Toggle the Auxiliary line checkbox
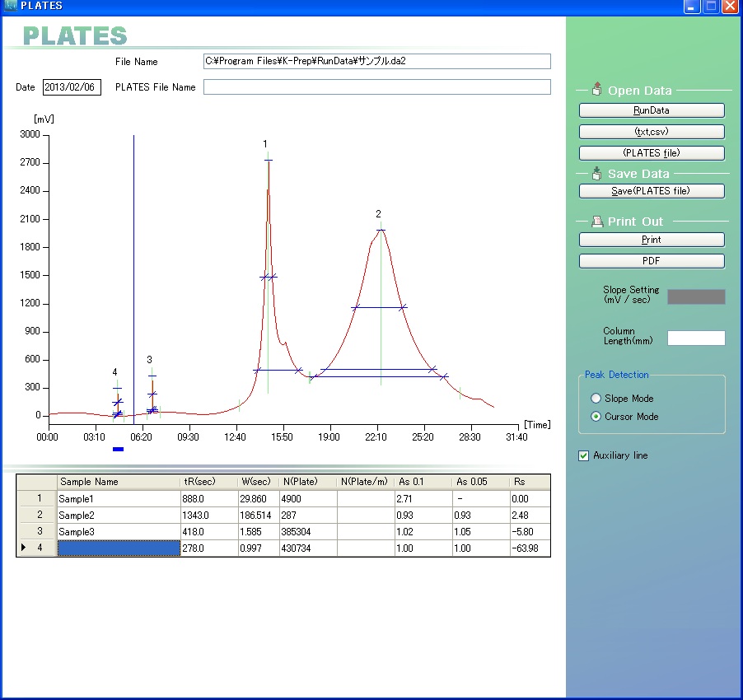This screenshot has height=700, width=743. pyautogui.click(x=583, y=455)
